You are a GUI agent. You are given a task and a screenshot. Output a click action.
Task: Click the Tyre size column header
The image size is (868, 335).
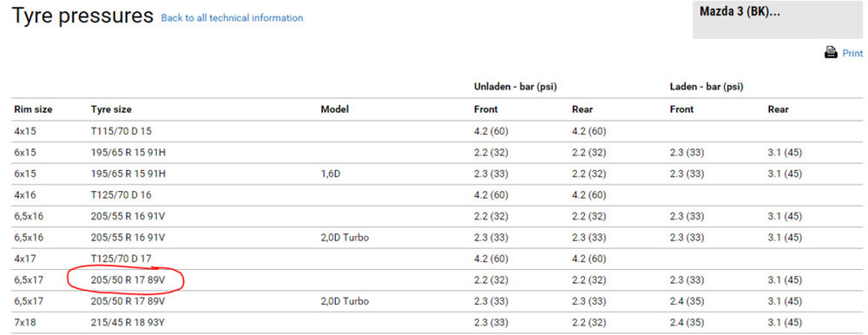tap(111, 109)
